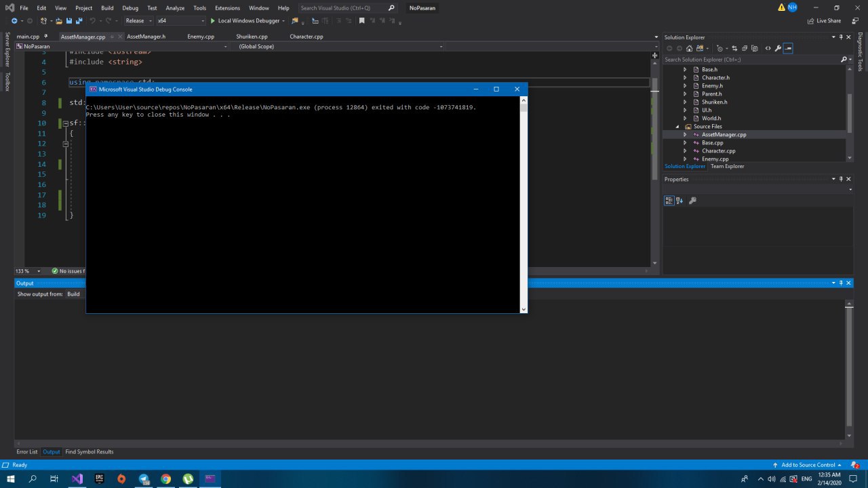868x488 pixels.
Task: Toggle Preview Selected Items in Solution Explorer
Action: 788,48
